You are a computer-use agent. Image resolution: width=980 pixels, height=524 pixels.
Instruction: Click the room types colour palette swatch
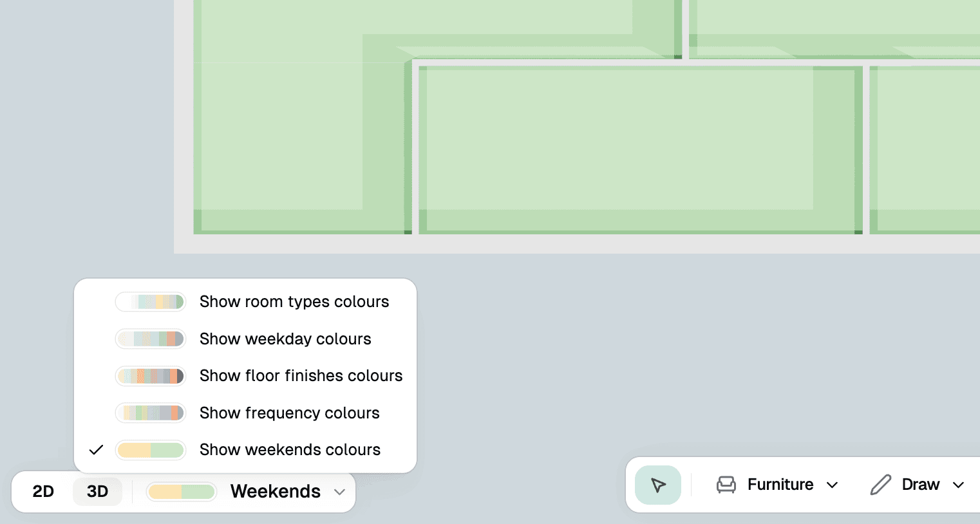tap(151, 302)
